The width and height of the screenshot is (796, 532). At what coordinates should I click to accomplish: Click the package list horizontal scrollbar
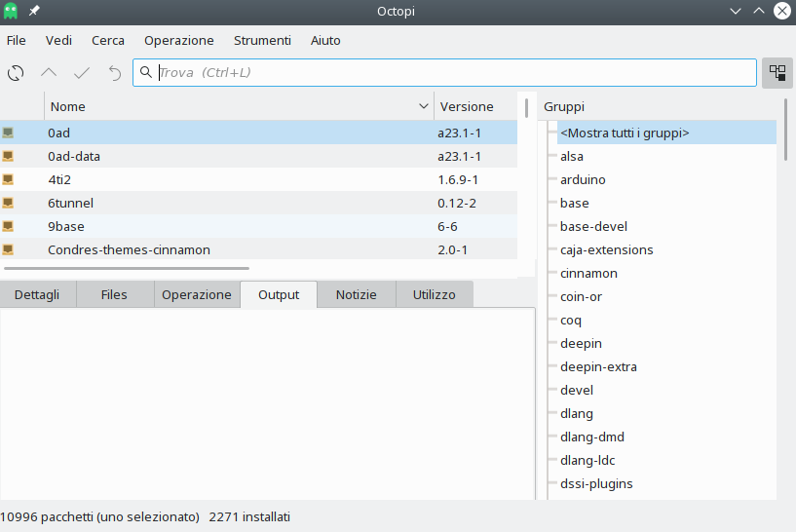[x=127, y=268]
